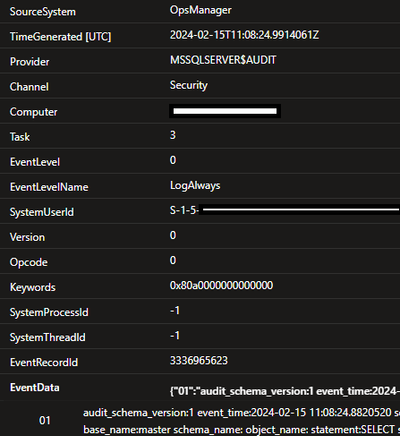
Task: Select the 01 key in EventData
Action: [45, 420]
